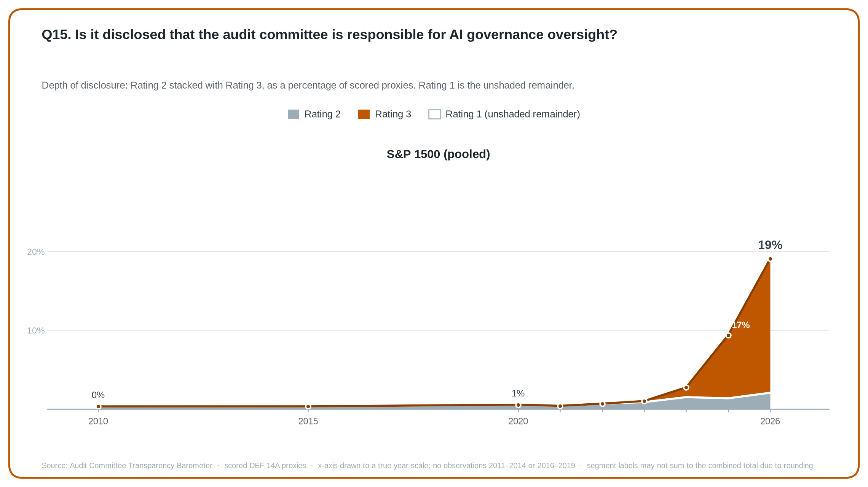The width and height of the screenshot is (868, 487).
Task: Click the Depth of disclosure subtitle
Action: (308, 85)
